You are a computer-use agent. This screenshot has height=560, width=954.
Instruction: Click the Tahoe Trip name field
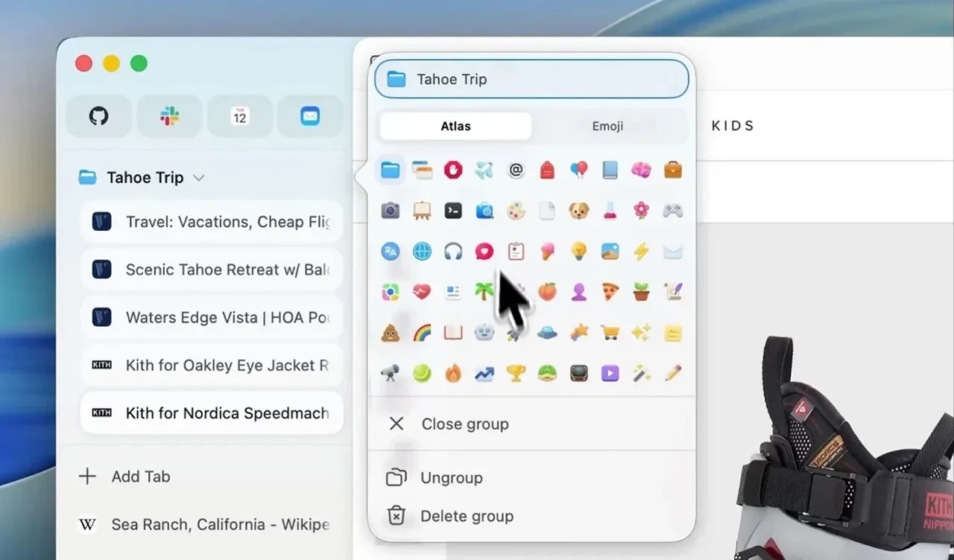pos(531,79)
